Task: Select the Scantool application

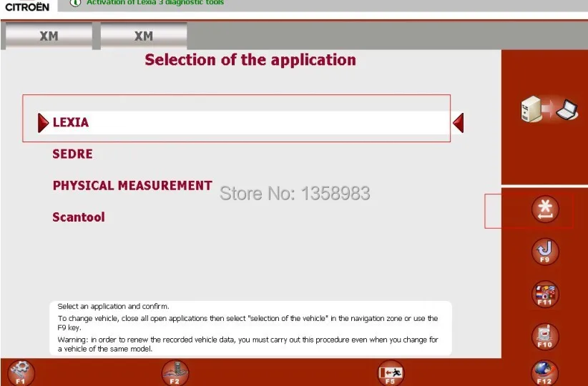Action: (x=79, y=217)
